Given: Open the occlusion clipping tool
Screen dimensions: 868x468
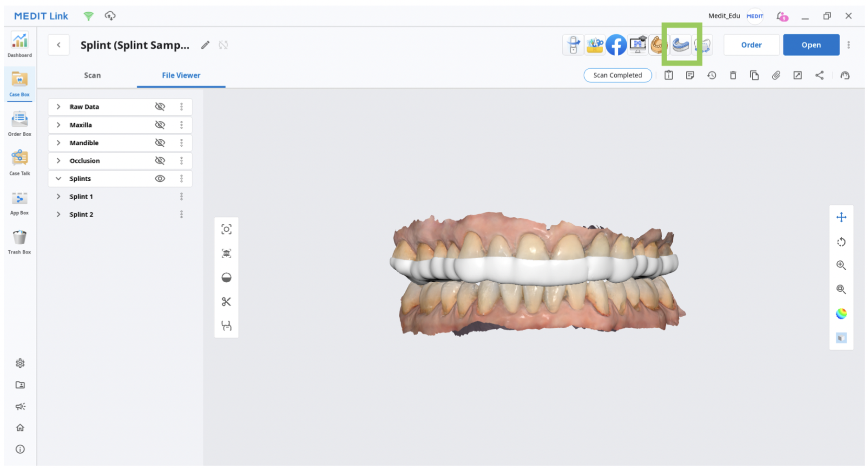Looking at the screenshot, I should pyautogui.click(x=226, y=277).
